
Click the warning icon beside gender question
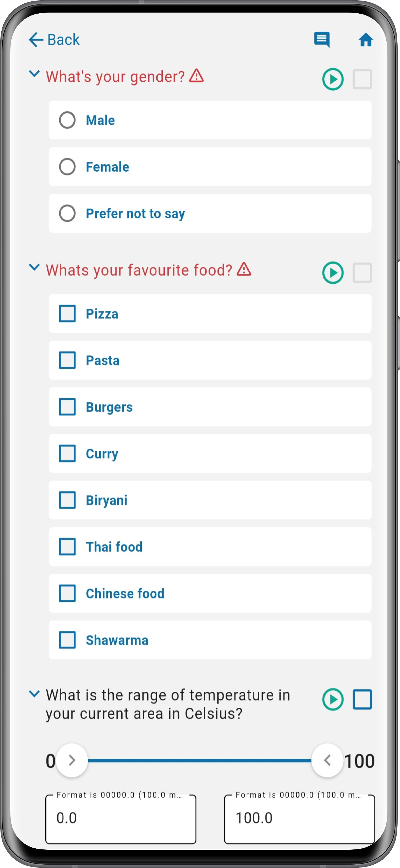click(196, 76)
